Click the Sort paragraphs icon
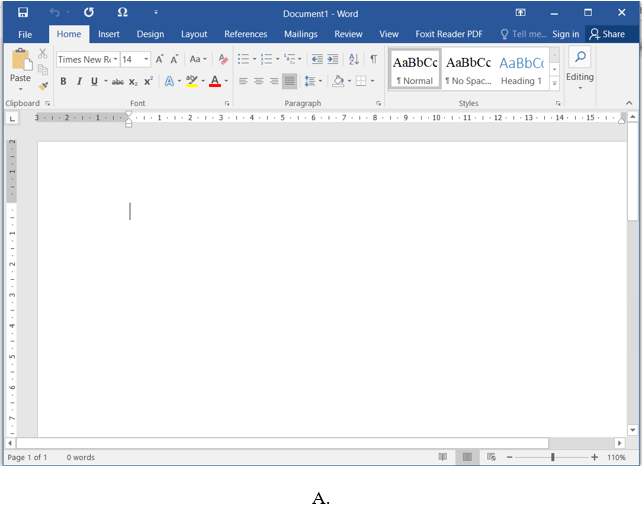 353,60
